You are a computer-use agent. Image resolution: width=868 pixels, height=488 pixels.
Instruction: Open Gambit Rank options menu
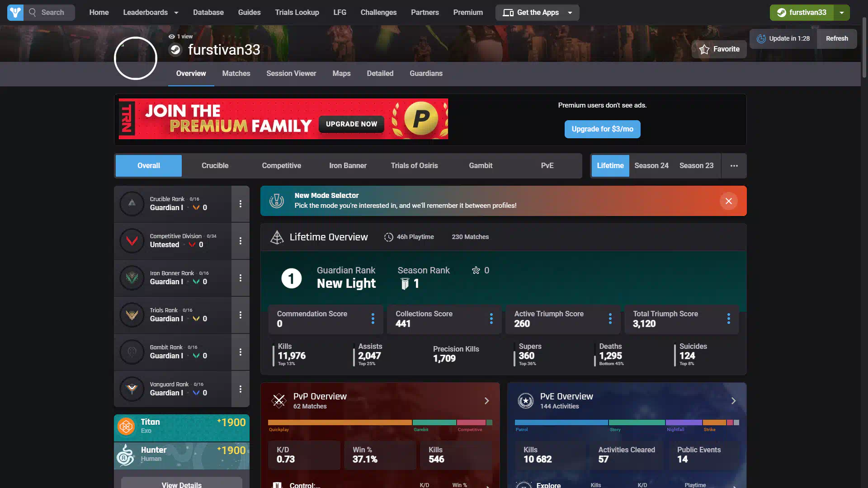click(241, 352)
